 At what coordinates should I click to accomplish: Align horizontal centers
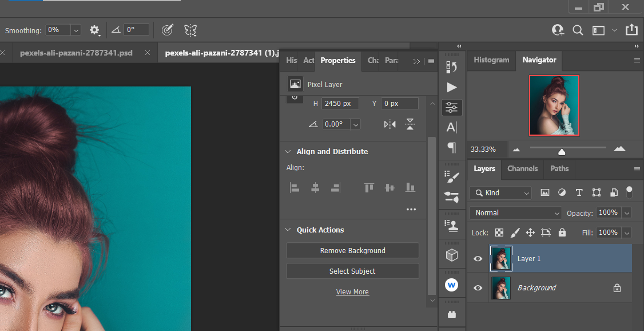coord(315,188)
